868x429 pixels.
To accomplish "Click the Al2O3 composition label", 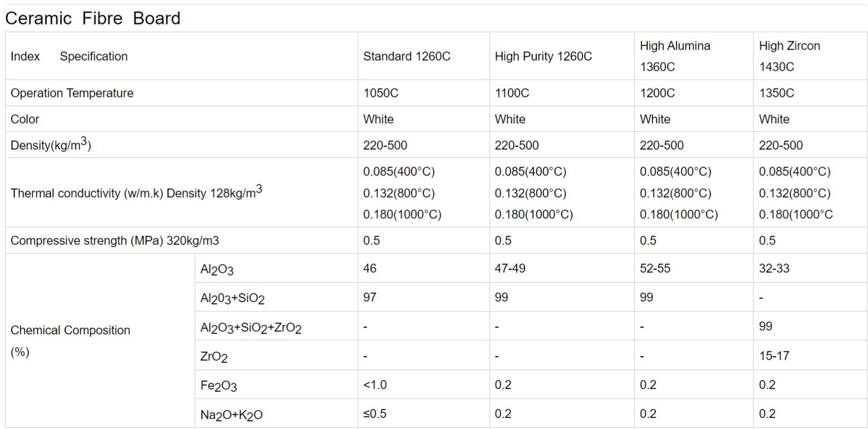I will pos(217,270).
